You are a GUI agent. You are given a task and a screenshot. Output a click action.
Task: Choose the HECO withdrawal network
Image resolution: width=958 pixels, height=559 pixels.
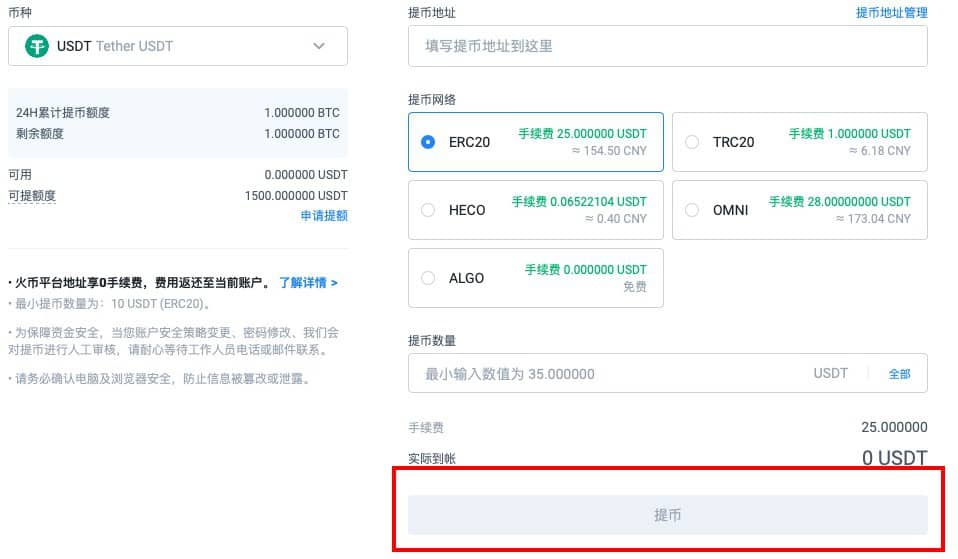click(x=536, y=210)
